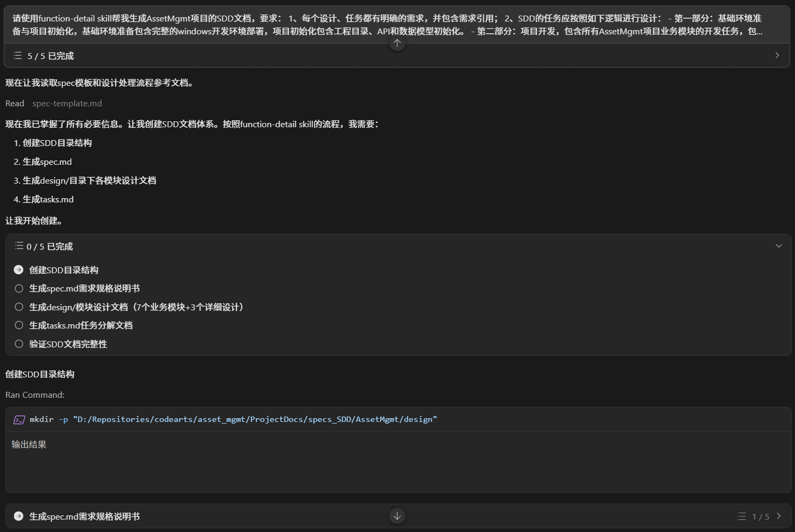
Task: Click the user prompt message box
Action: click(397, 25)
